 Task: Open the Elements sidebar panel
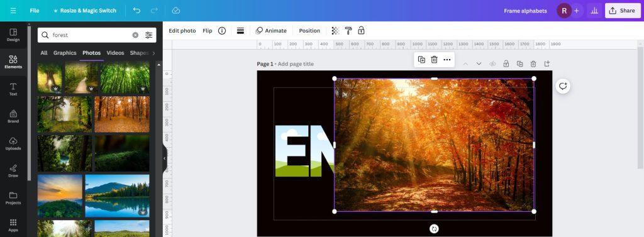point(13,62)
